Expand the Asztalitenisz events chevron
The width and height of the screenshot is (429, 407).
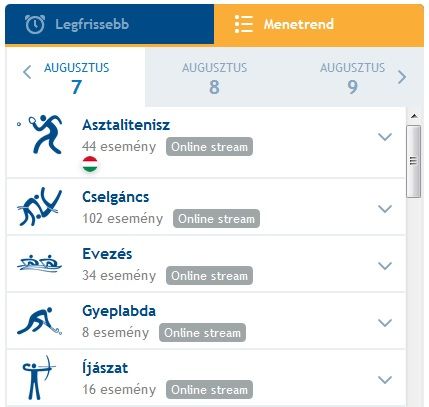(385, 137)
